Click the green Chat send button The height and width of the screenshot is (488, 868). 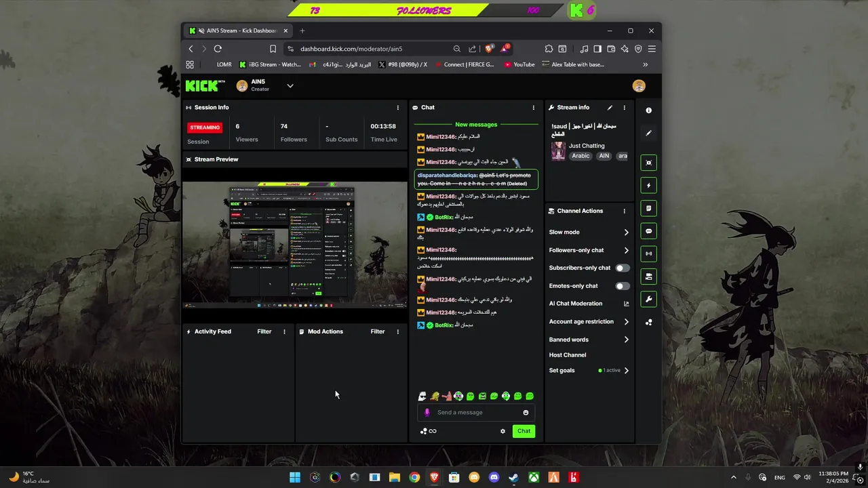coord(524,431)
